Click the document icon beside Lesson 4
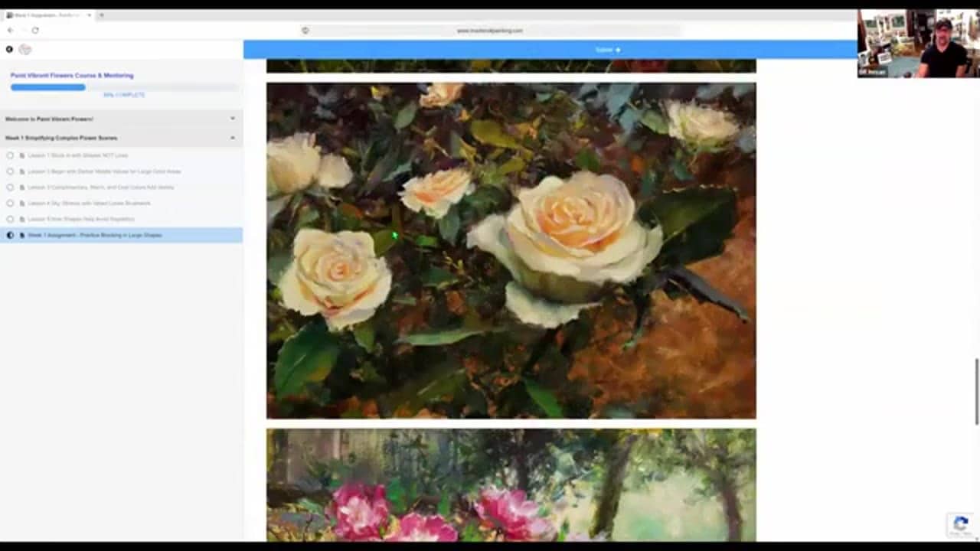The width and height of the screenshot is (980, 551). click(22, 204)
